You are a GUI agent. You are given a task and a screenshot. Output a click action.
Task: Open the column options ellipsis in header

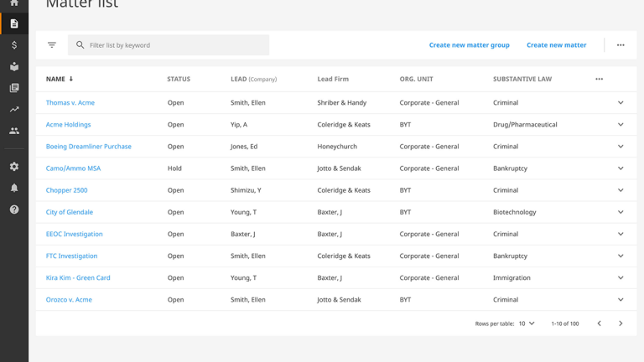coord(600,79)
